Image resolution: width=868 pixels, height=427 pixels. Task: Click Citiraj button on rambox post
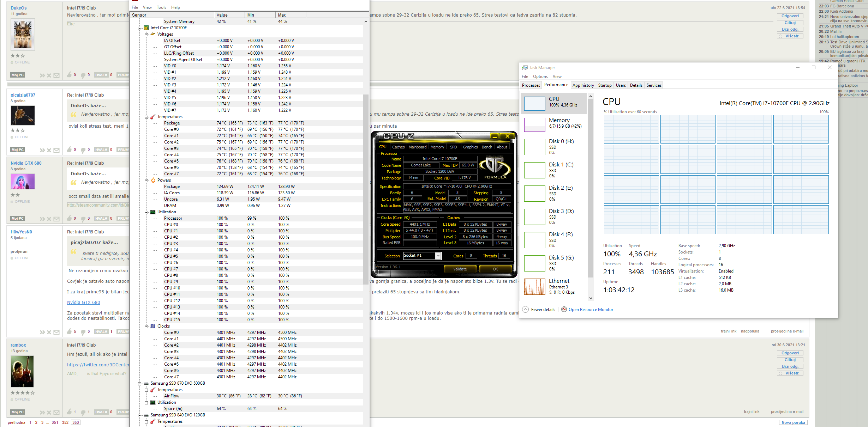790,360
